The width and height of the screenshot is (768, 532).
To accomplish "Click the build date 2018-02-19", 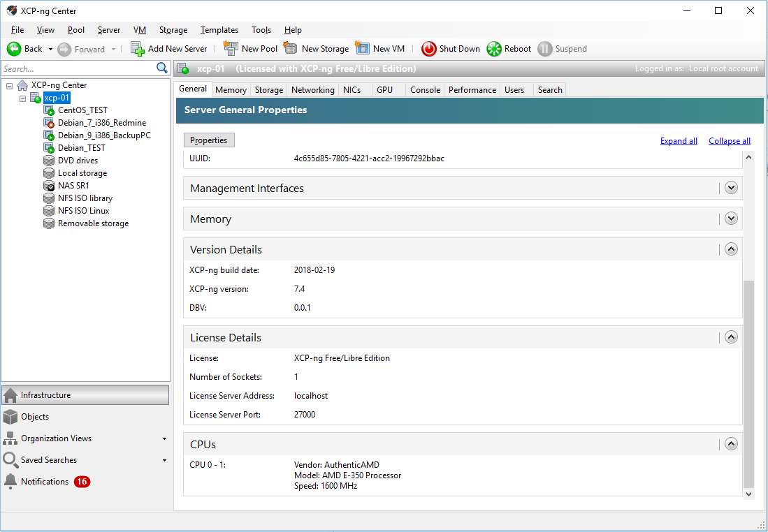I will (x=314, y=270).
